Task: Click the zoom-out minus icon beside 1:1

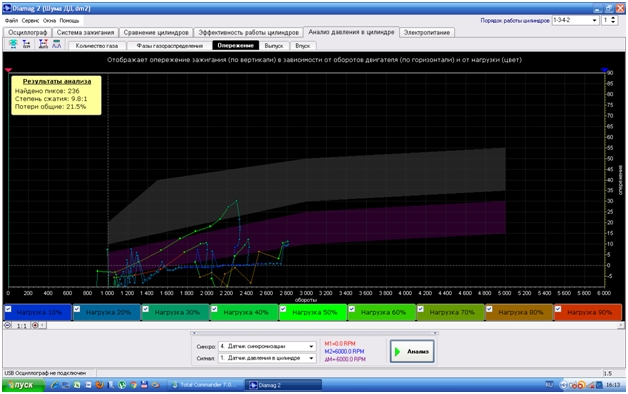Action: (x=7, y=325)
